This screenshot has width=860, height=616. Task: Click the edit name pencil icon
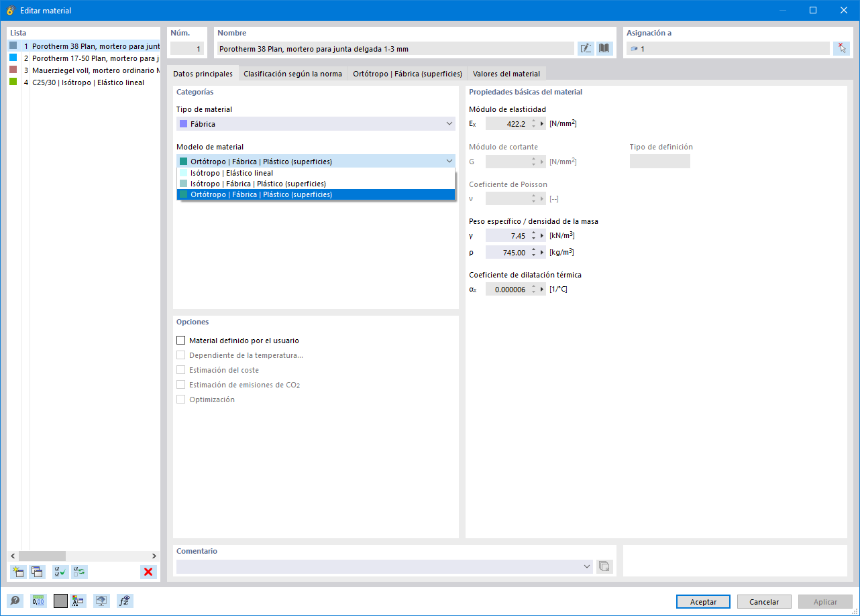[x=586, y=48]
